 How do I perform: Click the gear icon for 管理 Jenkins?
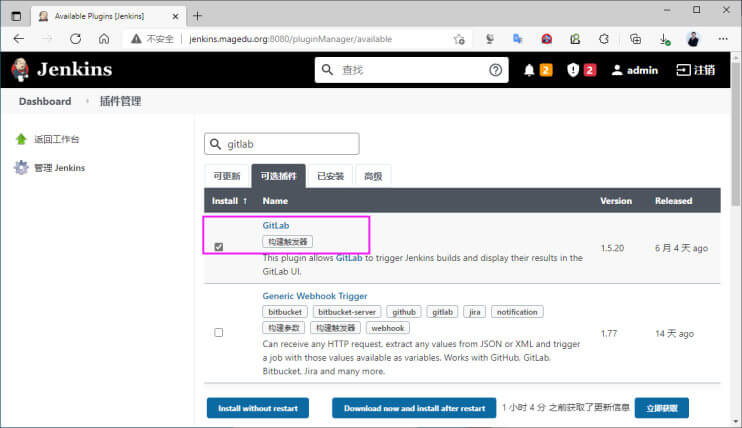pos(21,168)
